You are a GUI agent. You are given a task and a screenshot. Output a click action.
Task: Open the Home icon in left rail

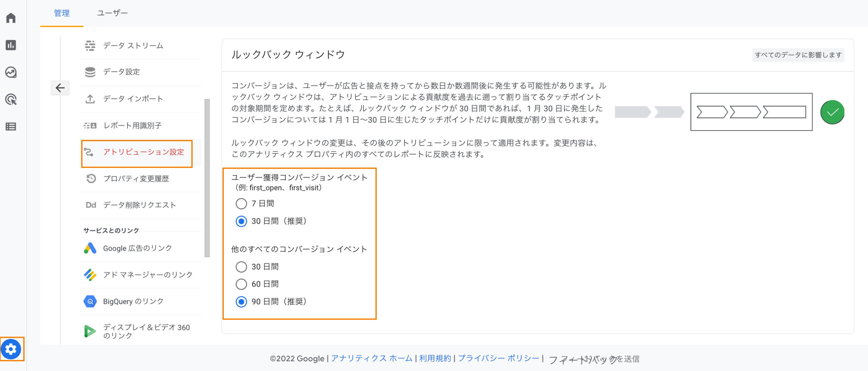(x=11, y=18)
